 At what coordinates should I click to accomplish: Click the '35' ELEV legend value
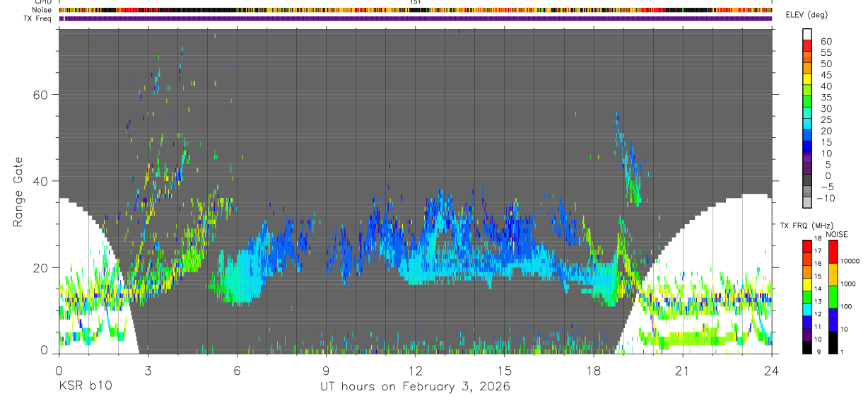(x=826, y=98)
